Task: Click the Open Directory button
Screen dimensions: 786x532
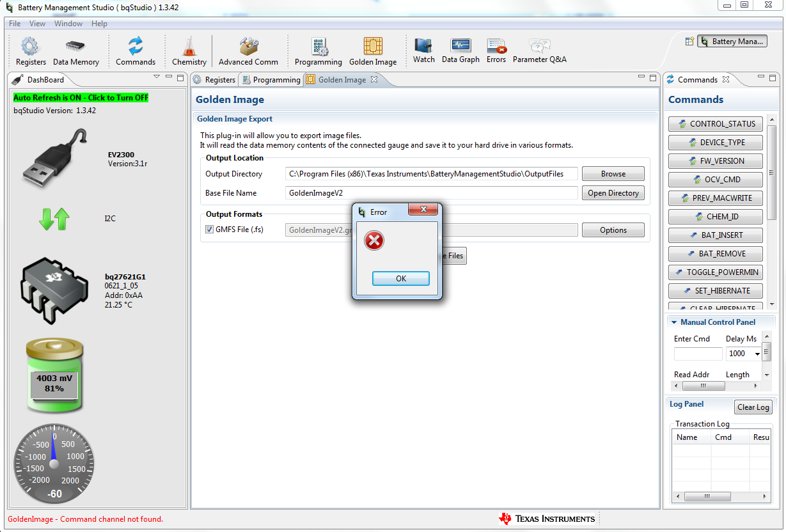Action: tap(613, 193)
